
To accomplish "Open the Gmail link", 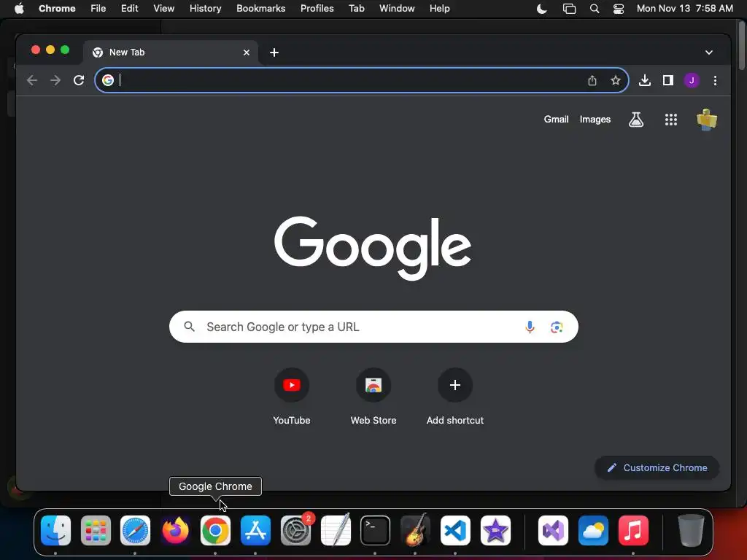I will [556, 120].
